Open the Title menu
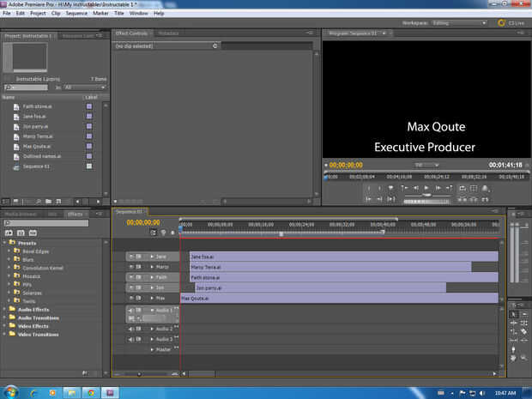 coord(119,13)
